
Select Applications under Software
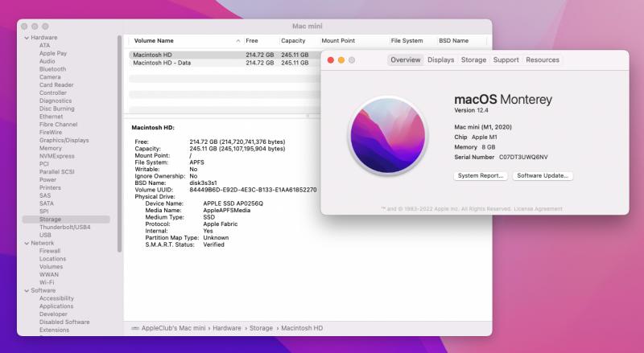pyautogui.click(x=56, y=306)
